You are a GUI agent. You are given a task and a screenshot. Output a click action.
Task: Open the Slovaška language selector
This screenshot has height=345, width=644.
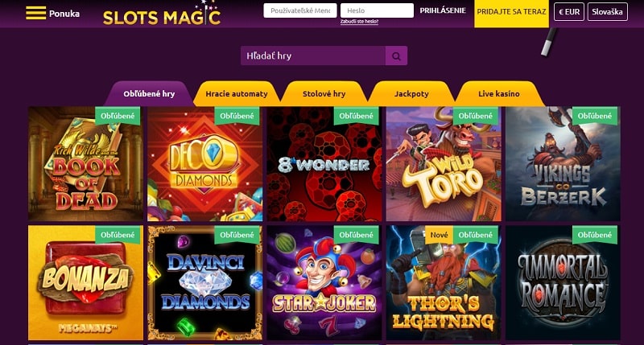(x=608, y=11)
